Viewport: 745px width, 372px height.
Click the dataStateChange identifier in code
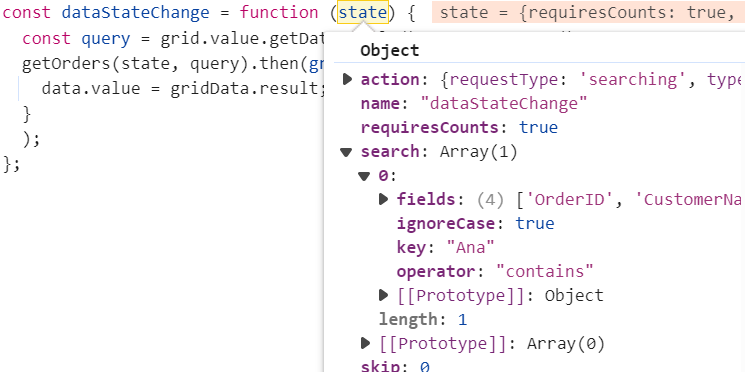click(x=135, y=12)
